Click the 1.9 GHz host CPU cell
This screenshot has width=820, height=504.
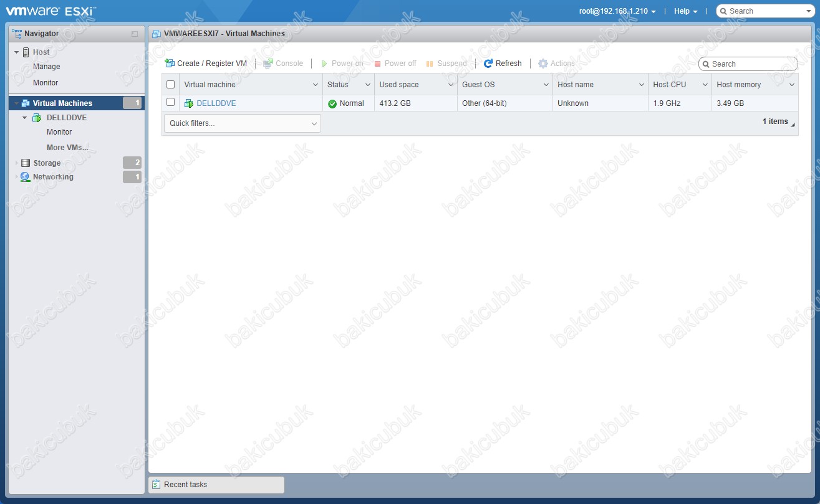(680, 103)
